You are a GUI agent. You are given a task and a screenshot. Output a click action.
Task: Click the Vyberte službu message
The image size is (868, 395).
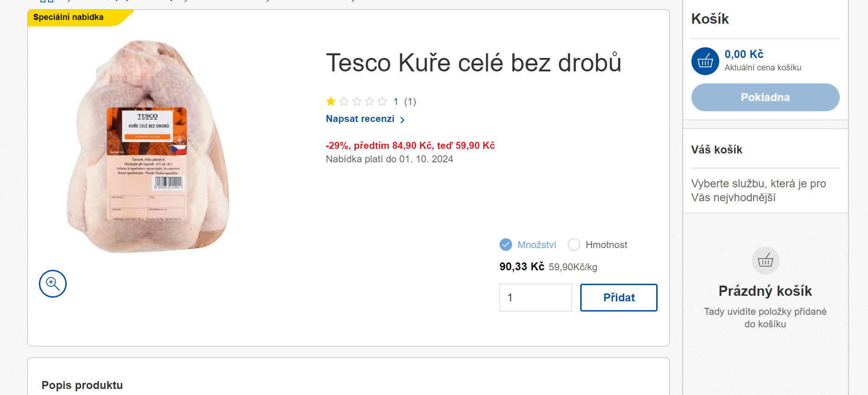(x=759, y=191)
